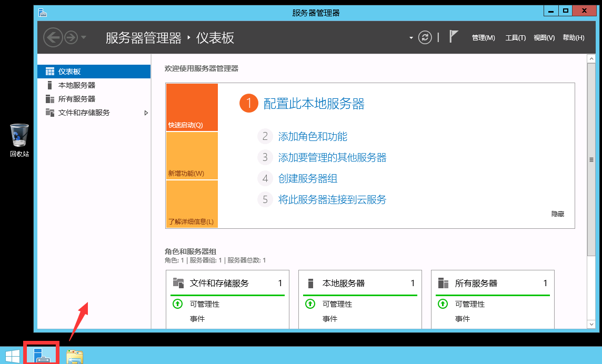Click the step 5 number circle

[265, 200]
